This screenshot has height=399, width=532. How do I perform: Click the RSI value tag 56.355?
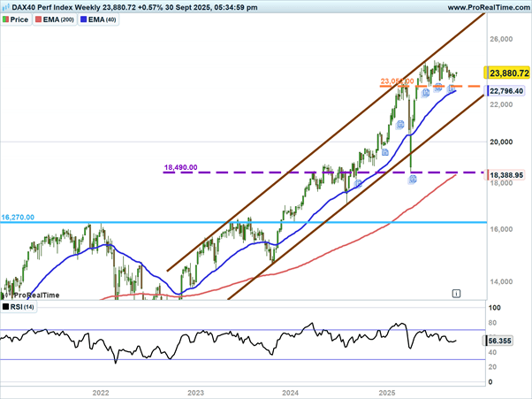tap(501, 340)
